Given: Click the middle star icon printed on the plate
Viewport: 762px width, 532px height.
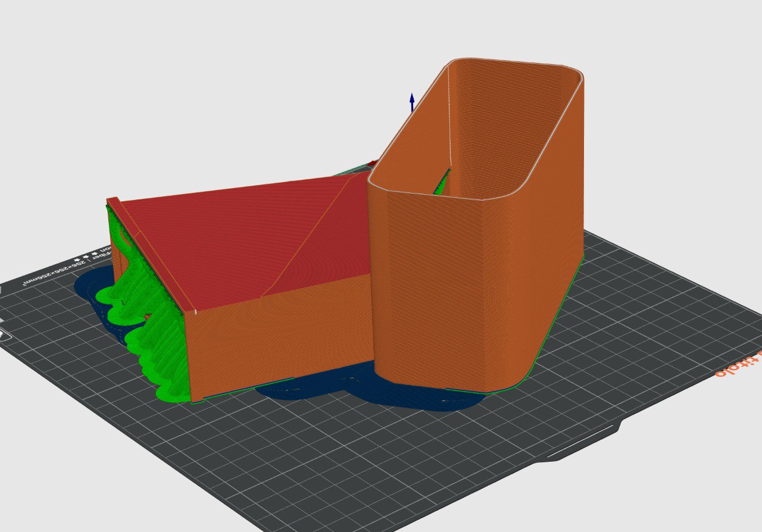Looking at the screenshot, I should pos(85,257).
